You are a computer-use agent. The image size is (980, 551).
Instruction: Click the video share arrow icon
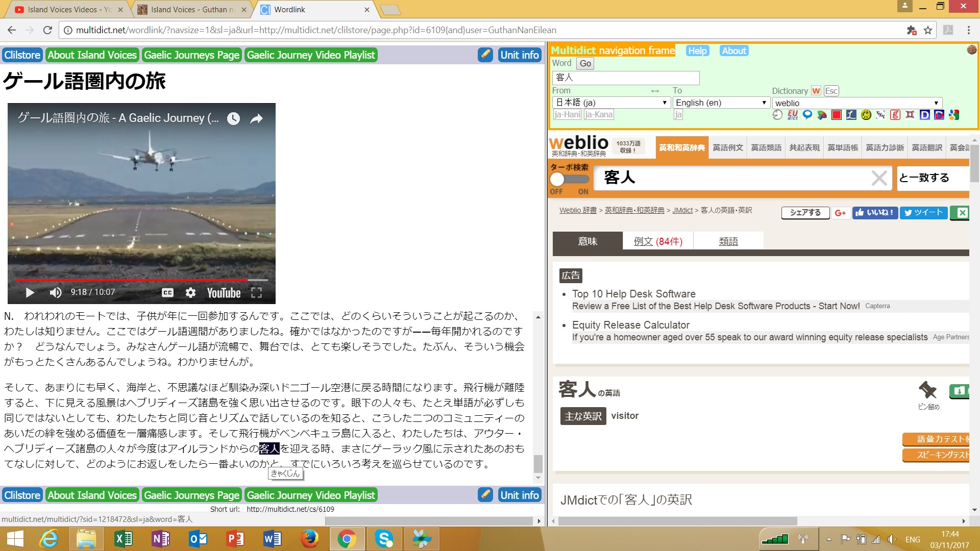coord(256,118)
